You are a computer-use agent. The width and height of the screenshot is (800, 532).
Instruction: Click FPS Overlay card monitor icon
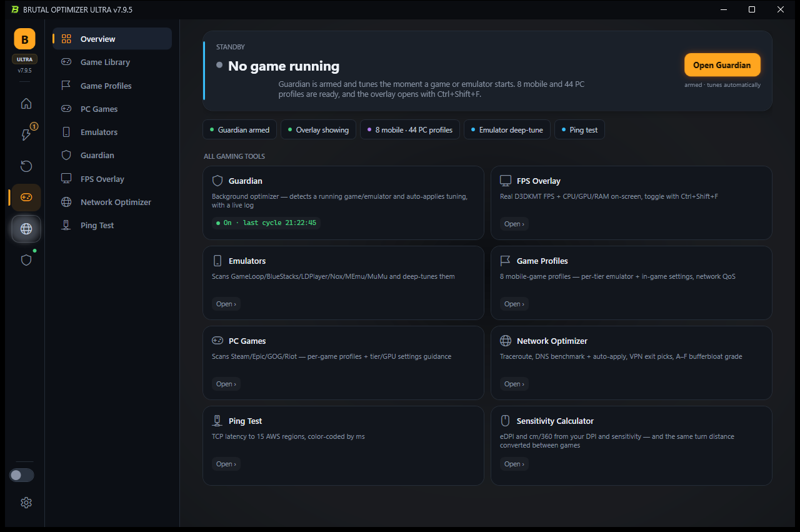coord(506,181)
